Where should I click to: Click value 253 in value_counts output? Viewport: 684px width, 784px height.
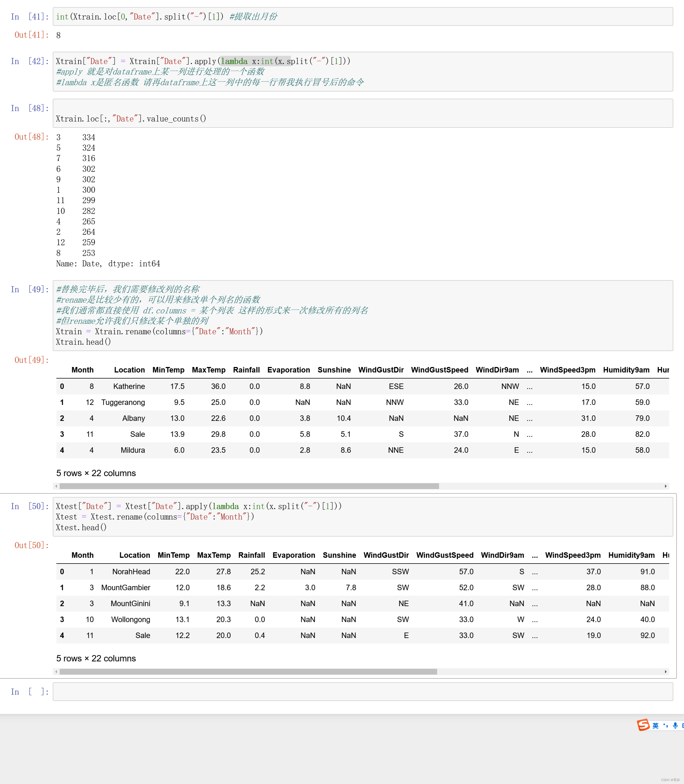pyautogui.click(x=89, y=253)
